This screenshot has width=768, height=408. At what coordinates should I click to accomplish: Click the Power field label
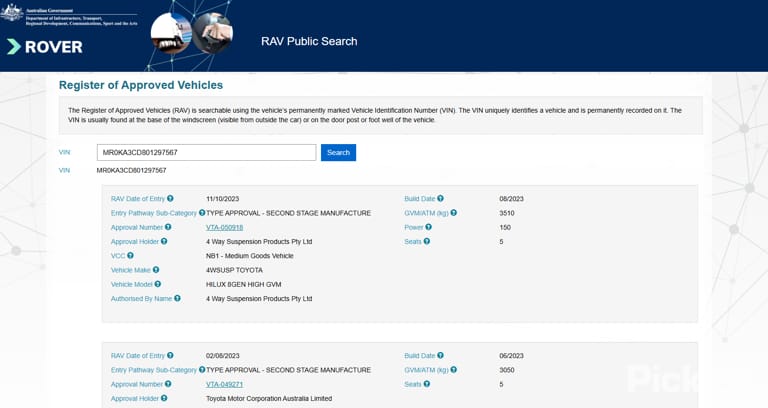tap(413, 227)
